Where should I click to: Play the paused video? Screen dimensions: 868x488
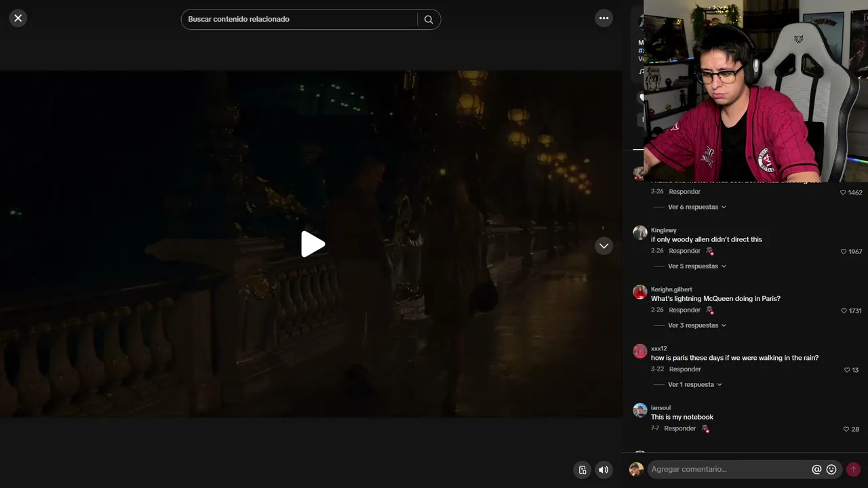313,244
